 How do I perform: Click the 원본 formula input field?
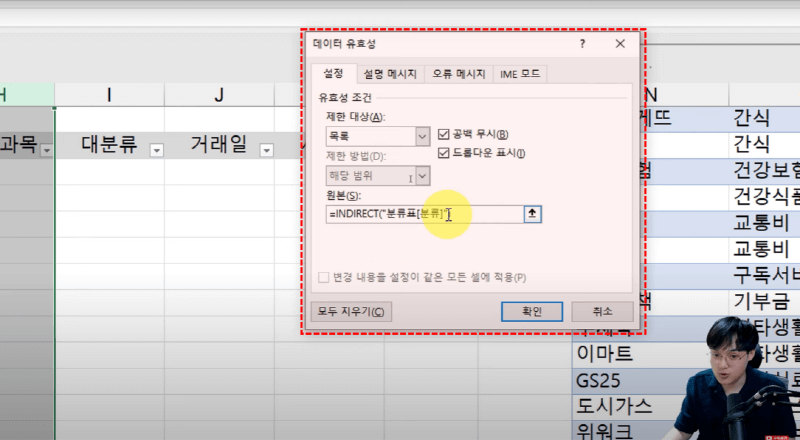click(424, 214)
